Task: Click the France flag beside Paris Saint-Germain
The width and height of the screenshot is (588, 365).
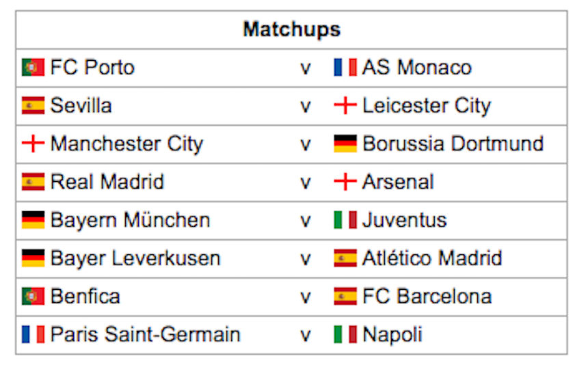Action: (33, 334)
